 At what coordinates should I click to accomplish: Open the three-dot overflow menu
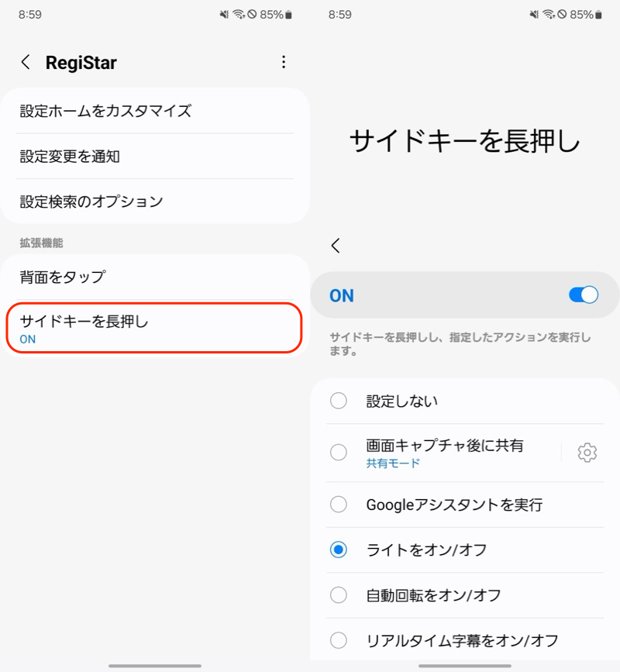[284, 62]
